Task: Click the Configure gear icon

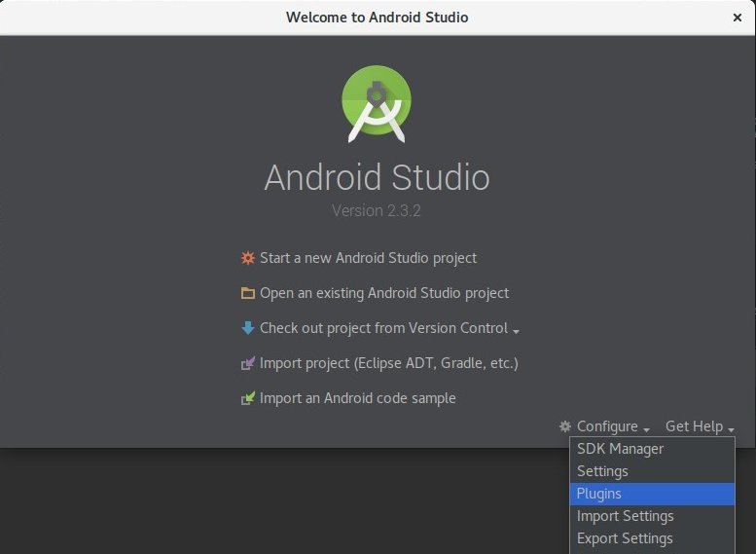Action: pos(565,426)
